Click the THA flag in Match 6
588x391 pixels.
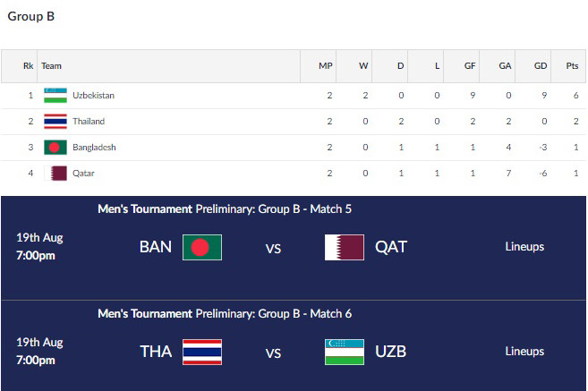pyautogui.click(x=202, y=352)
